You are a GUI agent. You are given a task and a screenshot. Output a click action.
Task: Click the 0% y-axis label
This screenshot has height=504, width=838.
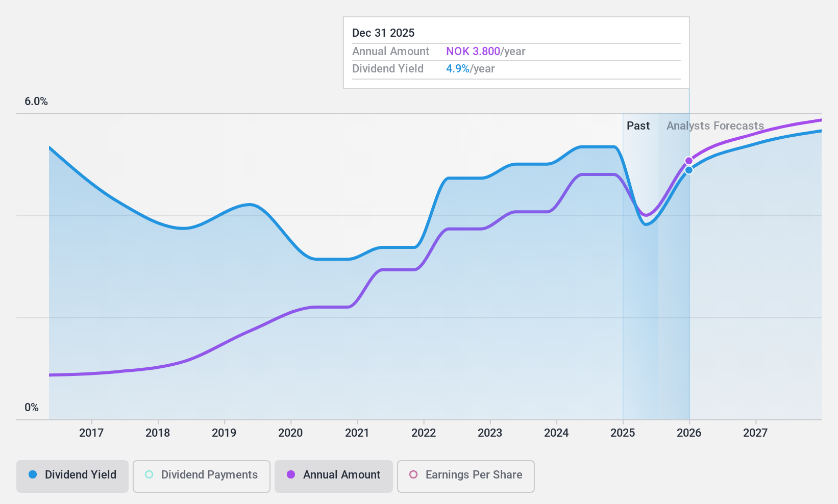pyautogui.click(x=32, y=408)
